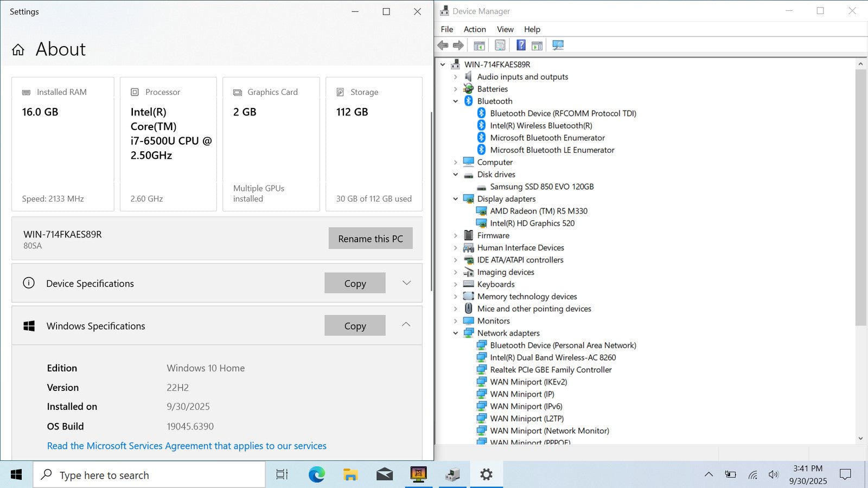
Task: Click the Back arrow in Device Manager toolbar
Action: (443, 46)
